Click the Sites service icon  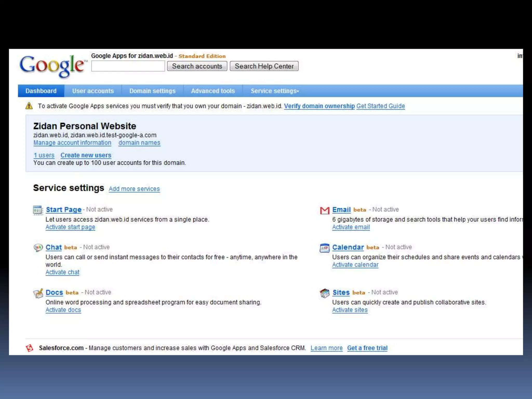pyautogui.click(x=324, y=293)
